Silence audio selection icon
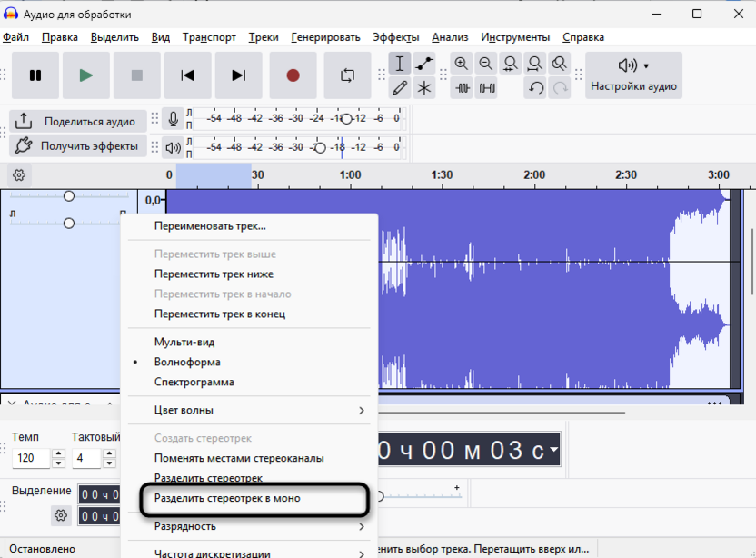 [x=486, y=88]
